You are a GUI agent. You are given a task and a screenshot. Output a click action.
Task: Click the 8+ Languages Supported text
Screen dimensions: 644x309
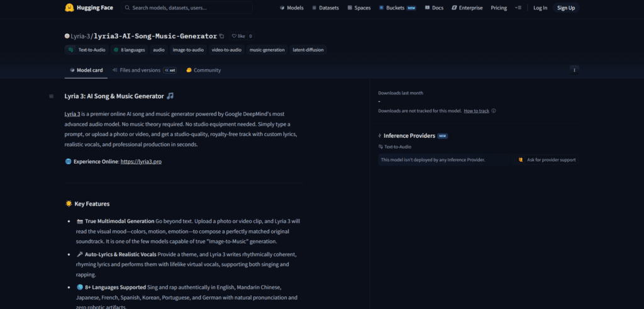click(x=116, y=287)
